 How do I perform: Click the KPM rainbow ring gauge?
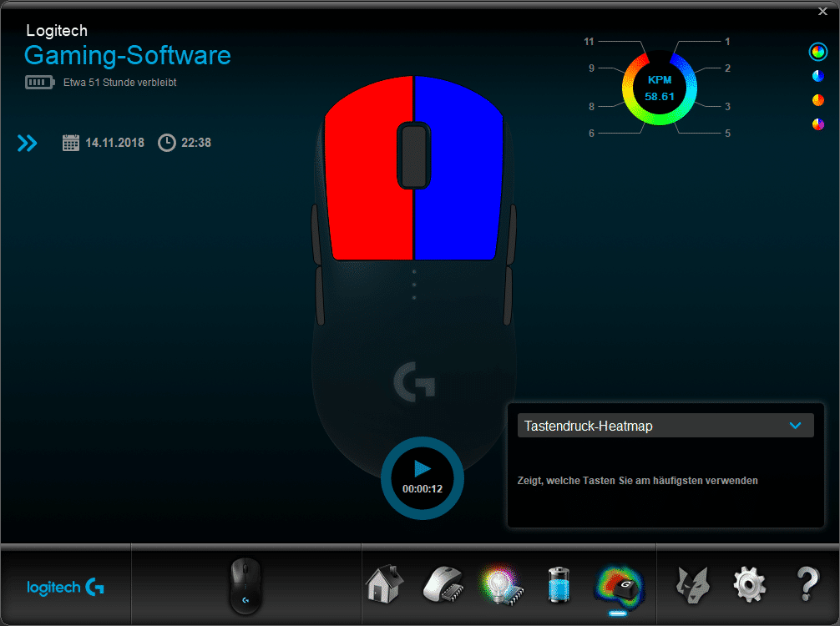coord(659,87)
